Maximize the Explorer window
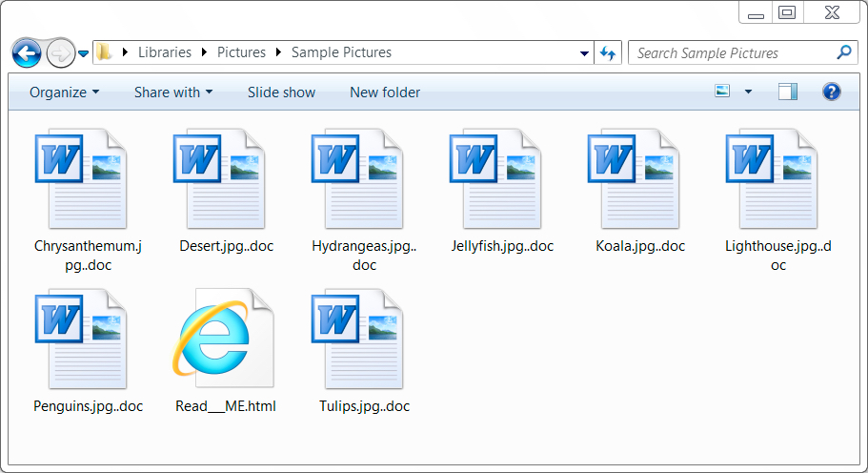Viewport: 868px width, 473px height. [787, 12]
